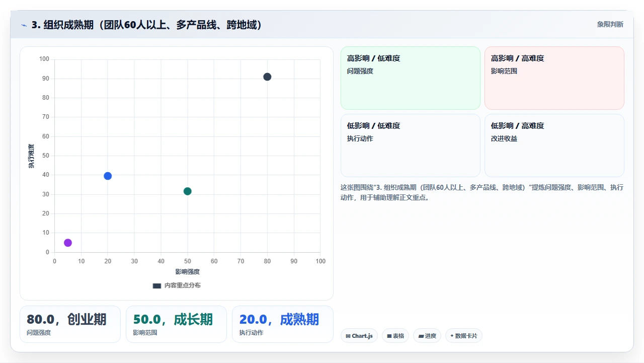Toggle the 内容重点分布 legend item
Viewport: 644px width, 363px height.
coord(177,285)
